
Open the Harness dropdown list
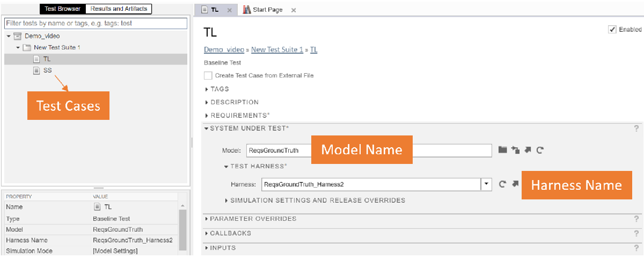[486, 184]
